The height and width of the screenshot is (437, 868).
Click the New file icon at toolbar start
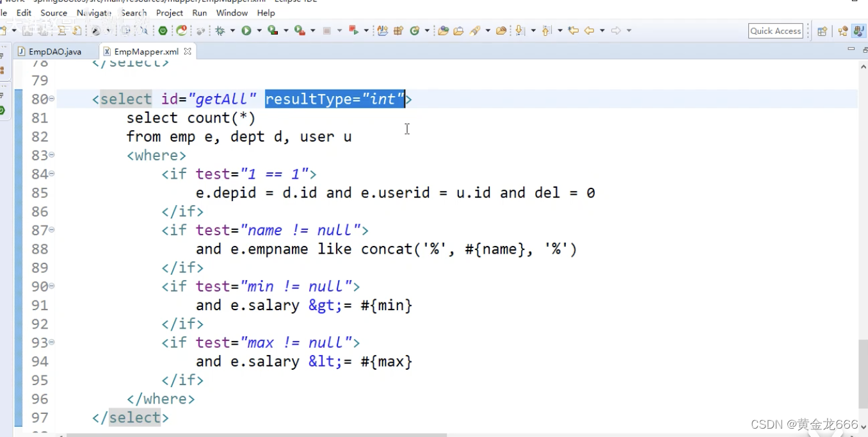pyautogui.click(x=3, y=30)
